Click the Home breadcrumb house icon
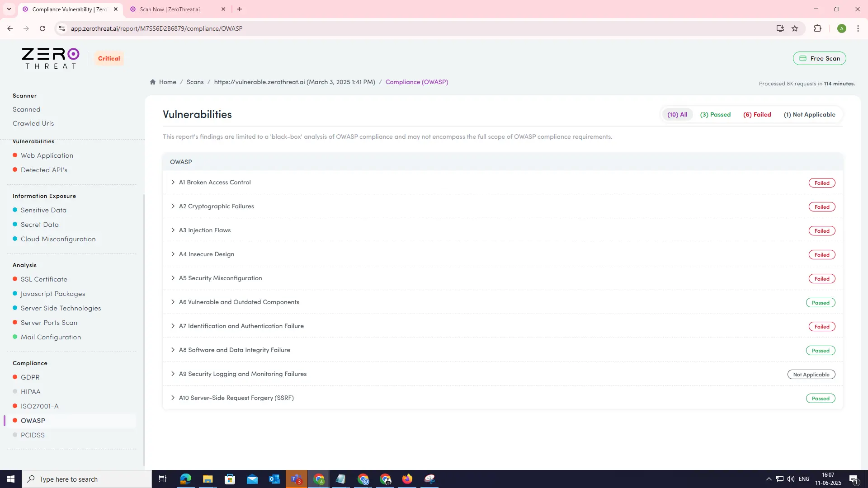This screenshot has width=868, height=488. click(153, 82)
